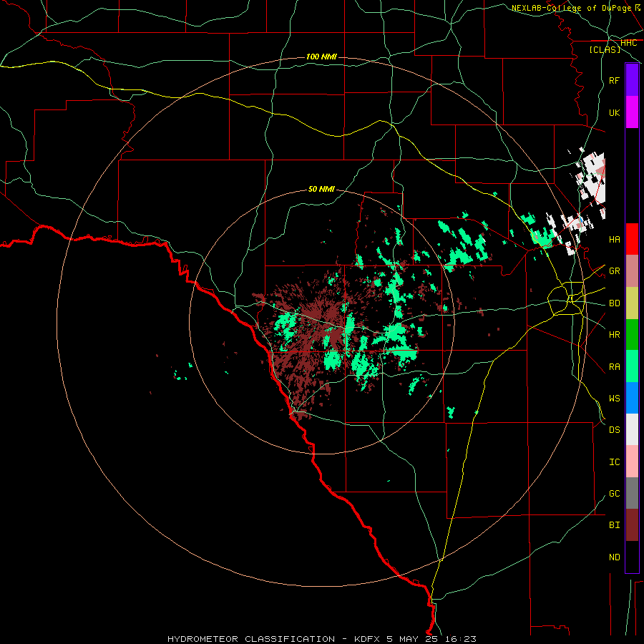
Task: Click the GC gray legend swatch
Action: (632, 493)
